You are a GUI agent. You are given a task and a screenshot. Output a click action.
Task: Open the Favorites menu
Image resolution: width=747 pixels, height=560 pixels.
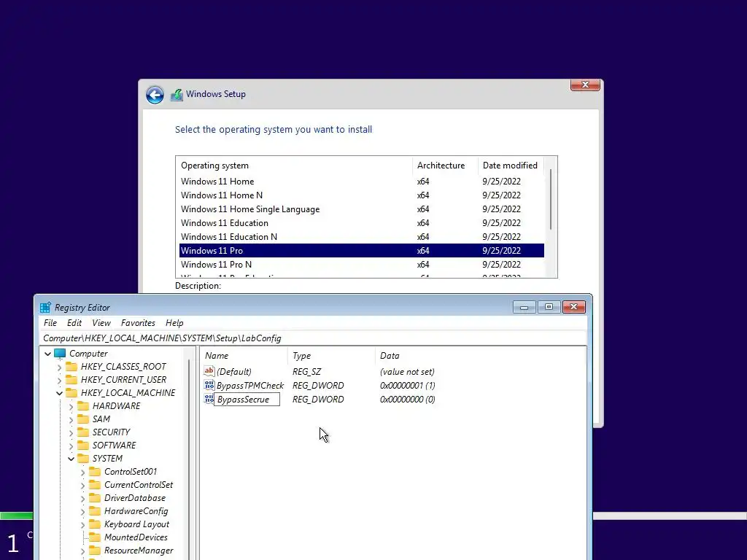pos(138,323)
